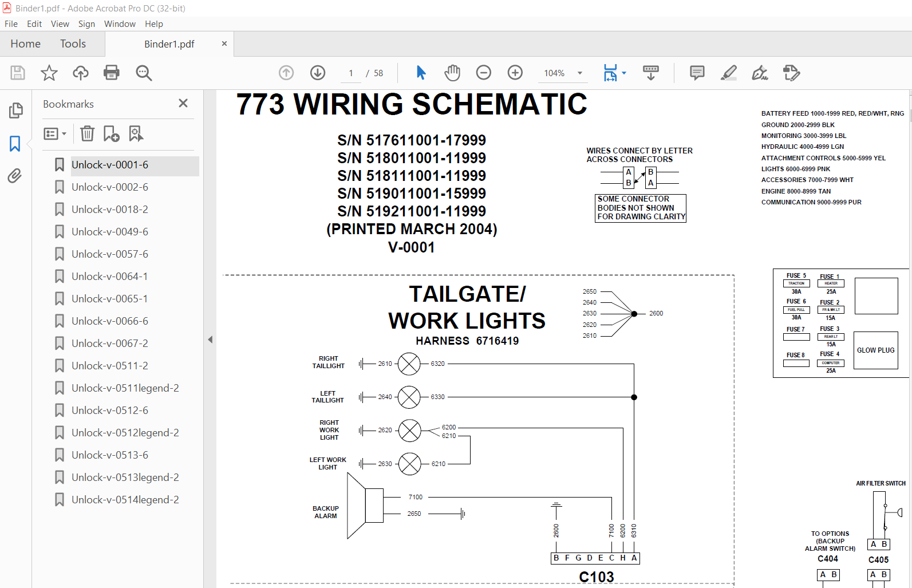Viewport: 912px width, 588px height.
Task: Open the View menu
Action: pyautogui.click(x=60, y=24)
